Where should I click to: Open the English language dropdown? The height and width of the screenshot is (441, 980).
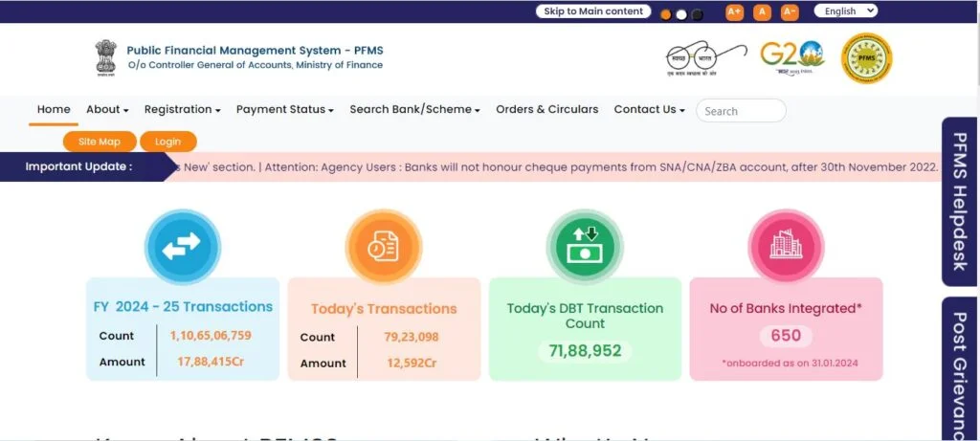point(846,11)
